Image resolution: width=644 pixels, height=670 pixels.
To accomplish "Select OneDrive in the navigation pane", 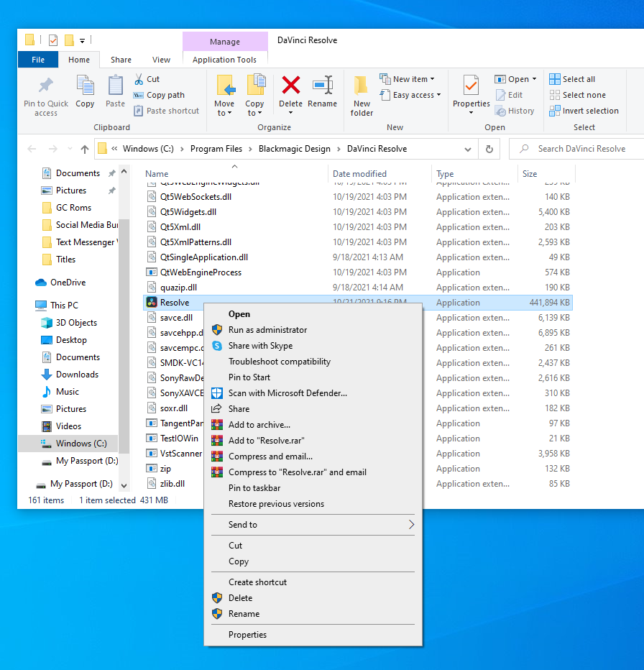I will coord(60,283).
